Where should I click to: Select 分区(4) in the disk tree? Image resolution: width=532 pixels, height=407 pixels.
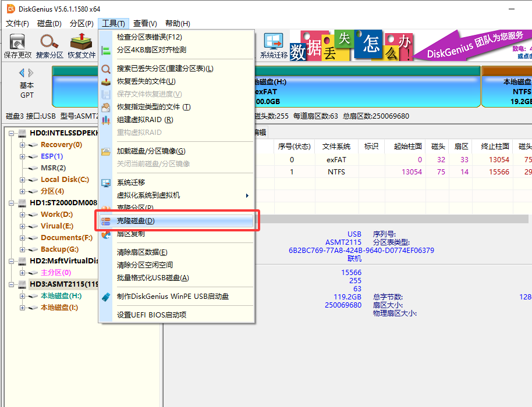(x=52, y=191)
